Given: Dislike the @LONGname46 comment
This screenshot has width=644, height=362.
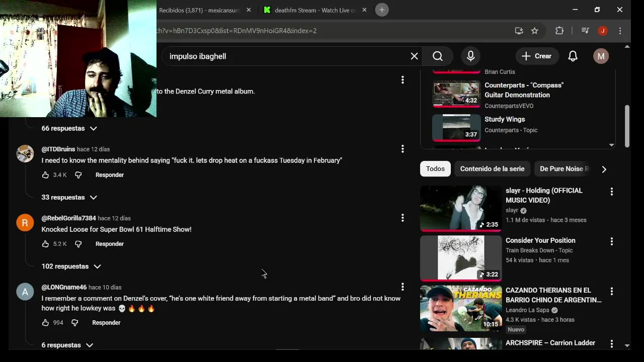Looking at the screenshot, I should pos(74,323).
